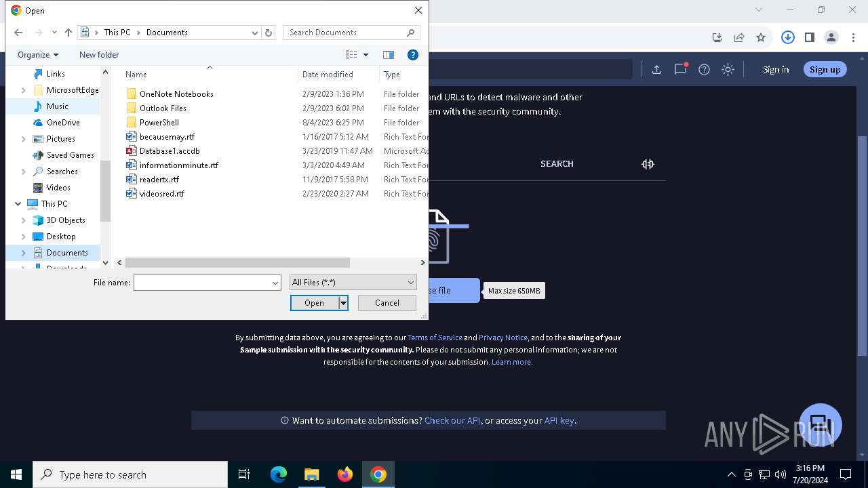This screenshot has width=868, height=488.
Task: Open the view options dropdown arrow
Action: pos(366,55)
